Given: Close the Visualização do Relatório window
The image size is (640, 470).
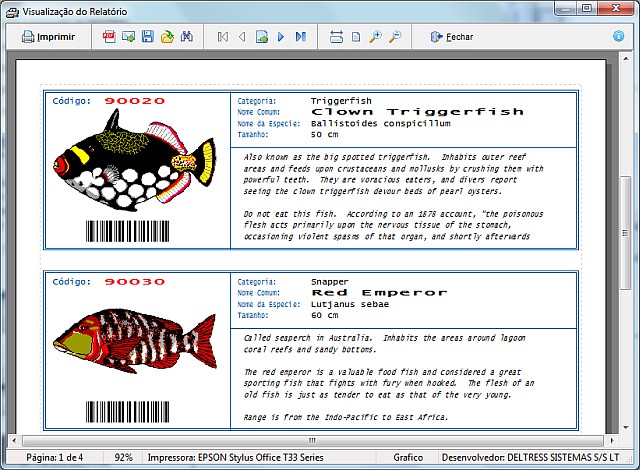Looking at the screenshot, I should [616, 8].
